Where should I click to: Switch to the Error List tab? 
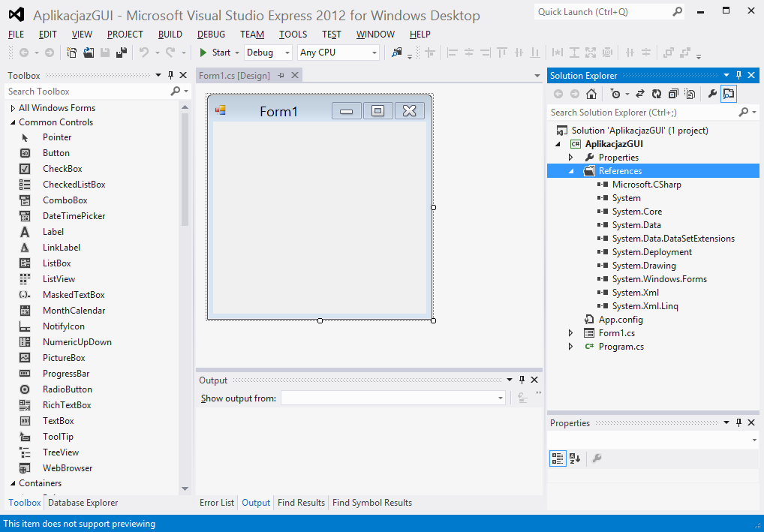click(x=217, y=503)
